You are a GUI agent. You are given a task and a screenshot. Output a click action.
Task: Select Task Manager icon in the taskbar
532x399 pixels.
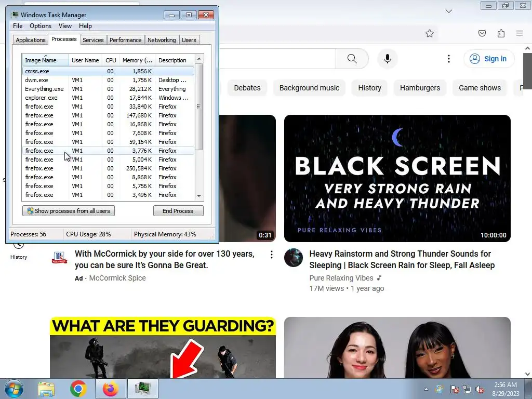click(142, 389)
